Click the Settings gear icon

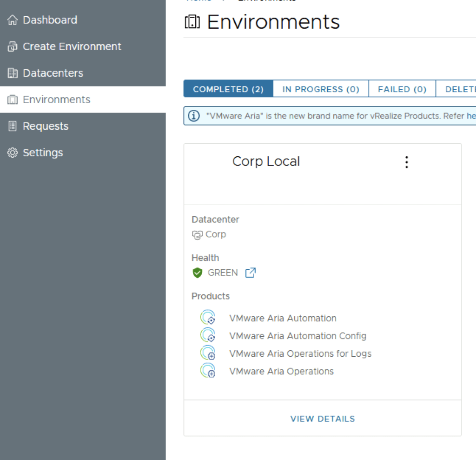click(x=13, y=153)
